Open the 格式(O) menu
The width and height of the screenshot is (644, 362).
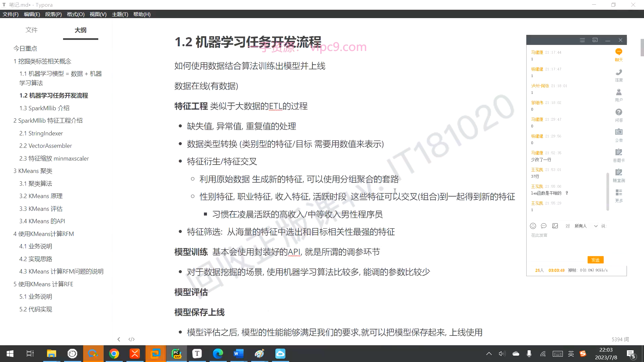[x=75, y=14]
